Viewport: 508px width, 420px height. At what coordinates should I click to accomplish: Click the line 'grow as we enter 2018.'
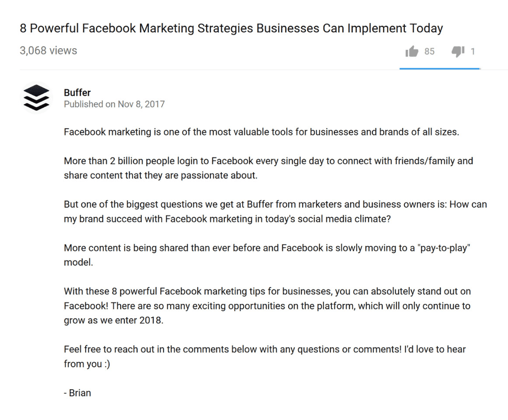point(114,320)
